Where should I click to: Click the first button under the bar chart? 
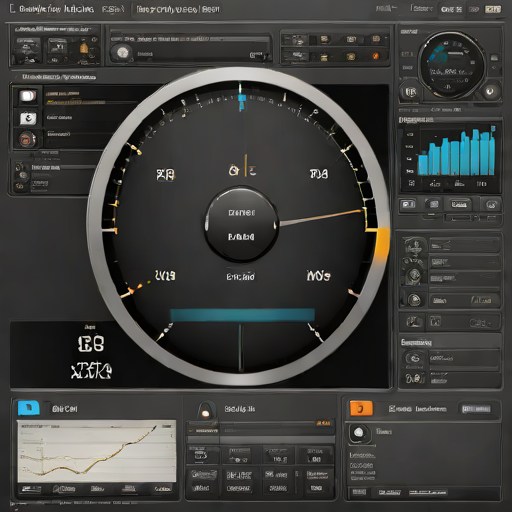click(x=408, y=204)
